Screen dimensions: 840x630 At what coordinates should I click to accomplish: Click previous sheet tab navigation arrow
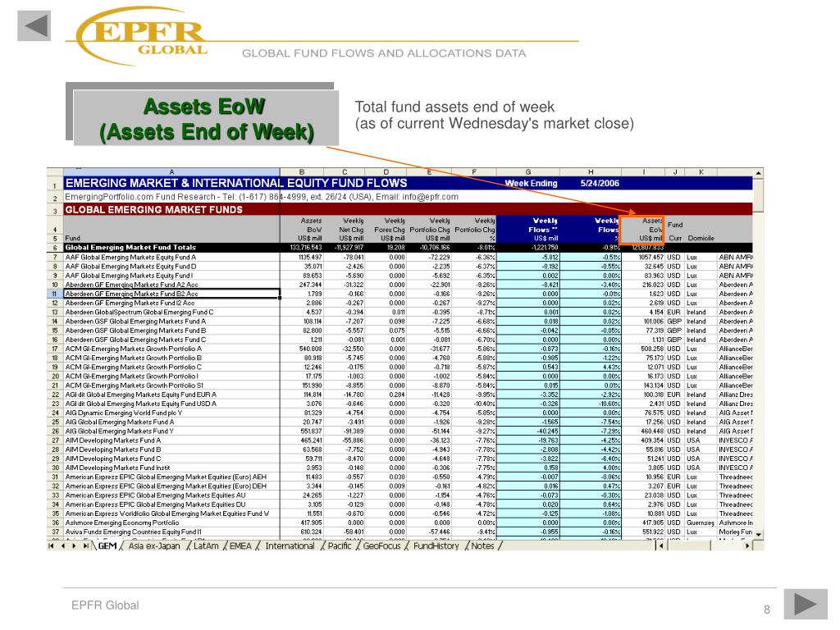[63, 546]
